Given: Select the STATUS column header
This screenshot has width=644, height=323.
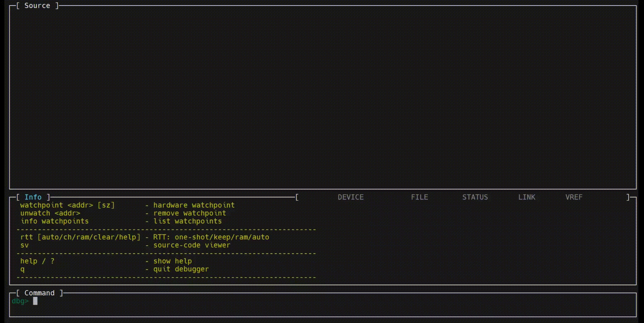Looking at the screenshot, I should [x=475, y=197].
